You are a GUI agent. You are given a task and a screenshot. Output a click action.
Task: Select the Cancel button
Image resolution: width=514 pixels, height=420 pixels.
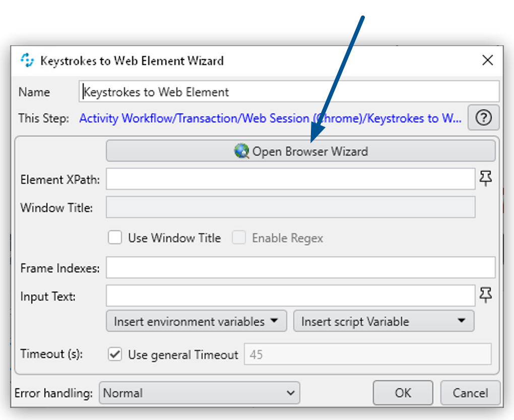pyautogui.click(x=470, y=393)
